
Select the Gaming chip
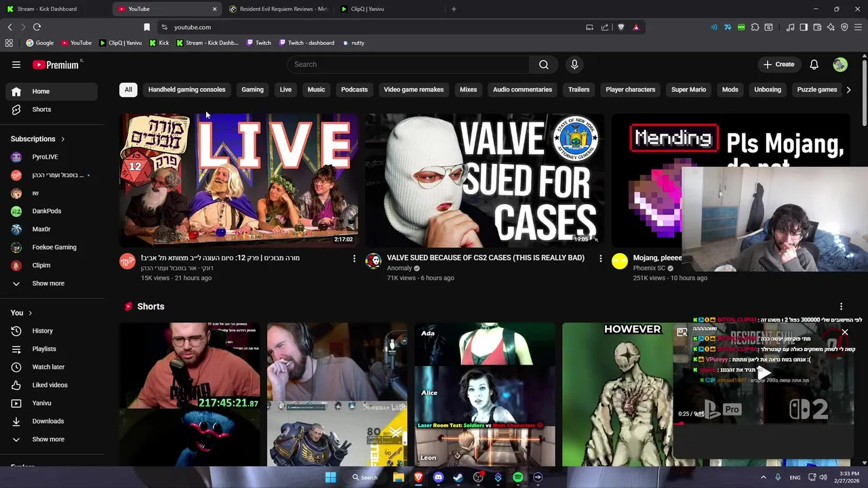(x=252, y=89)
